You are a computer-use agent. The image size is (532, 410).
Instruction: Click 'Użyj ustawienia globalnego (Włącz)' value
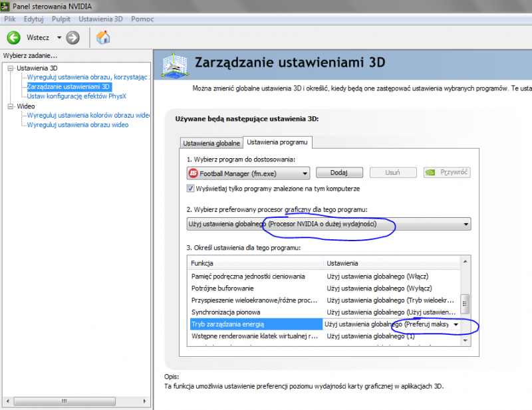378,276
